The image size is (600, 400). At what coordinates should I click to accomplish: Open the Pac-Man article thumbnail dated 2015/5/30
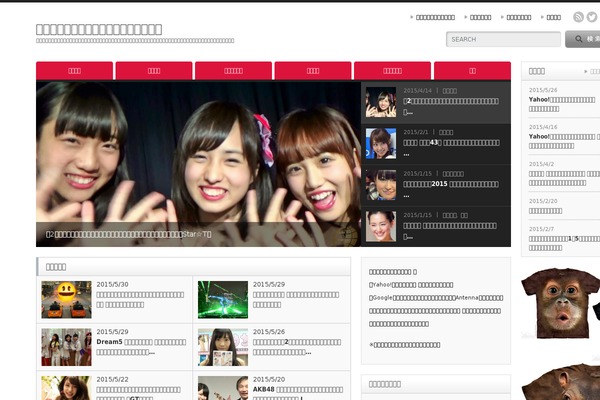67,300
